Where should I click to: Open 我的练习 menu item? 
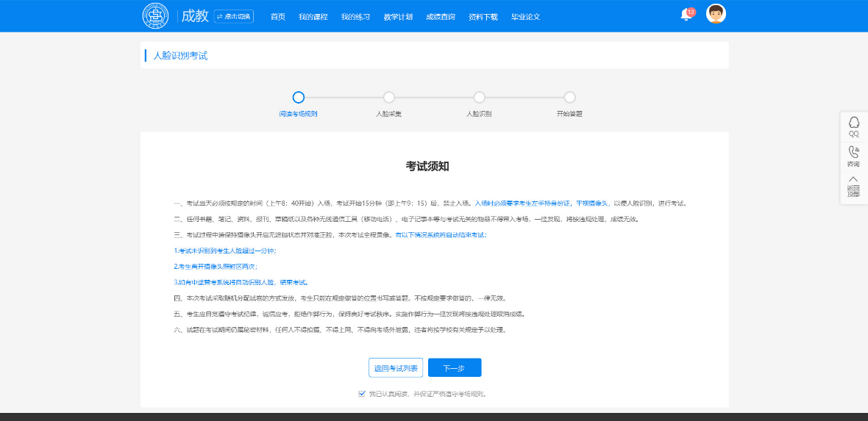point(355,17)
